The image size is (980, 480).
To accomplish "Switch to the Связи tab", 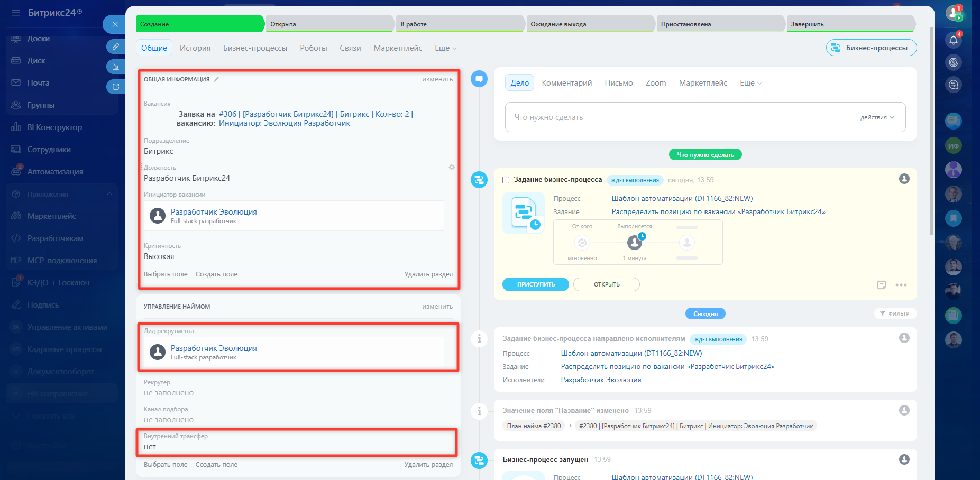I will [x=350, y=48].
